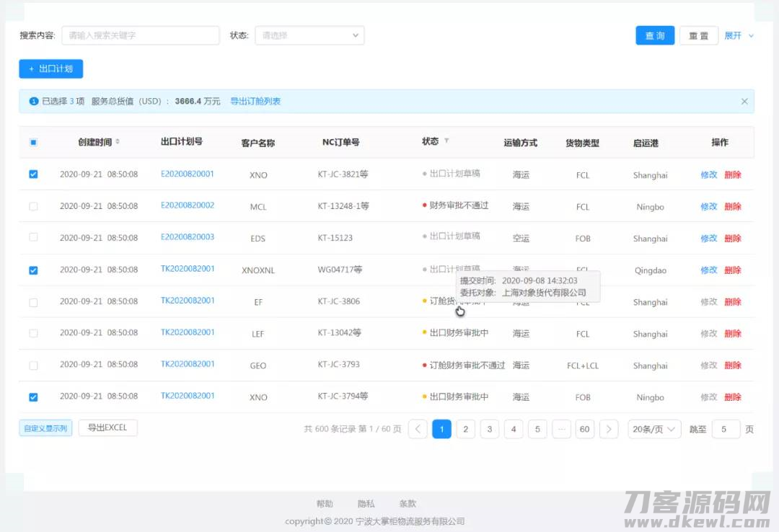779x532 pixels.
Task: Click order number WG04717等 cell
Action: click(340, 270)
